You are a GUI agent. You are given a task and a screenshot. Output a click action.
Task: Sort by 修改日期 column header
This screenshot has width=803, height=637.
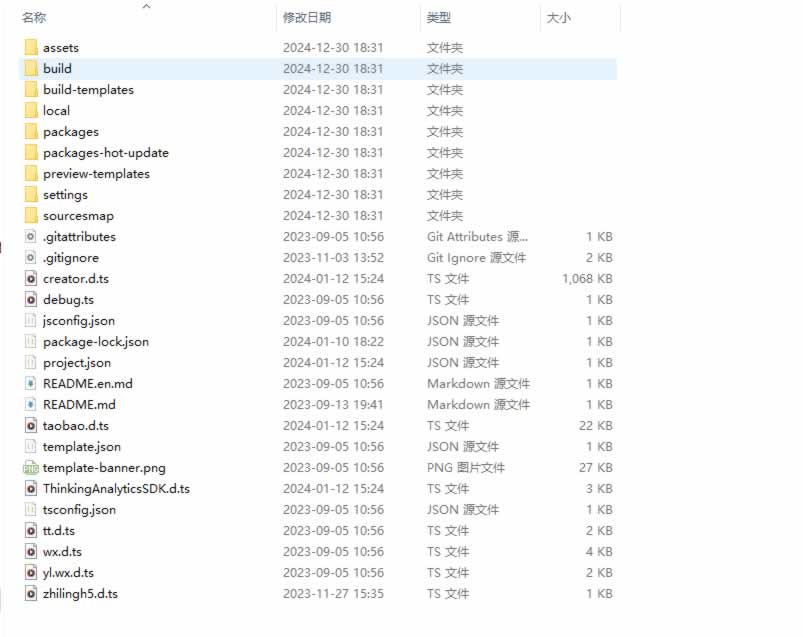(x=306, y=18)
